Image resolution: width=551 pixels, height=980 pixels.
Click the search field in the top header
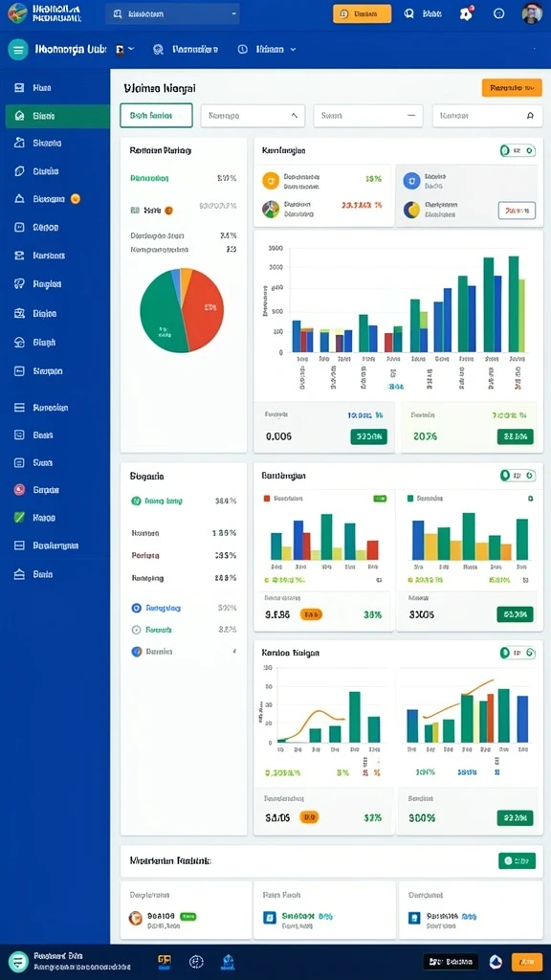click(x=172, y=13)
